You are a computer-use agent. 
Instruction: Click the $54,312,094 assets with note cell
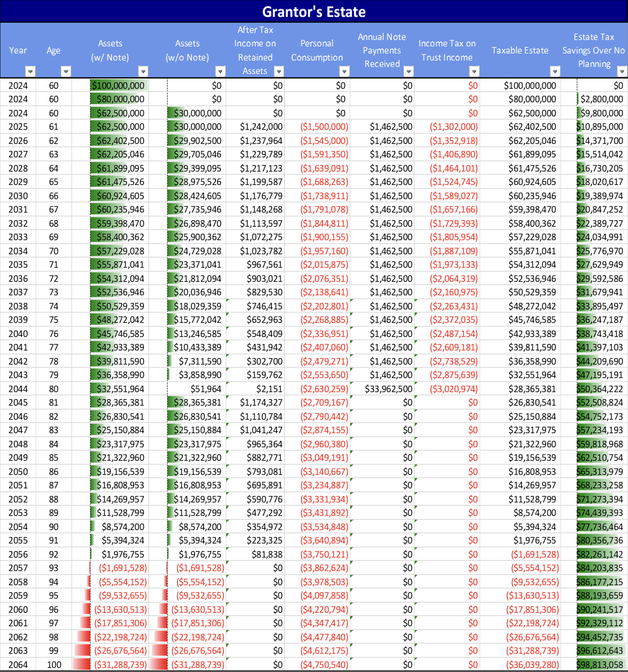110,279
